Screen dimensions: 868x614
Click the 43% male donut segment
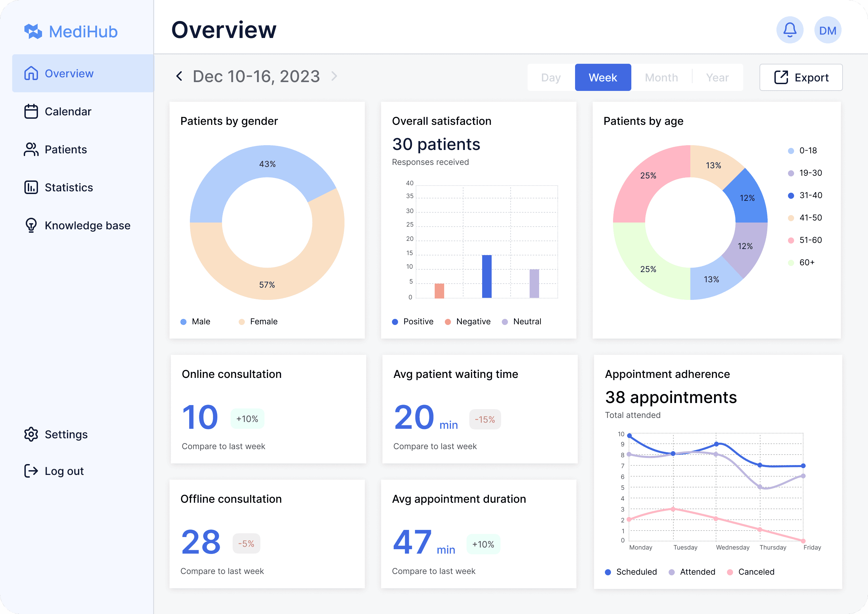pos(267,164)
